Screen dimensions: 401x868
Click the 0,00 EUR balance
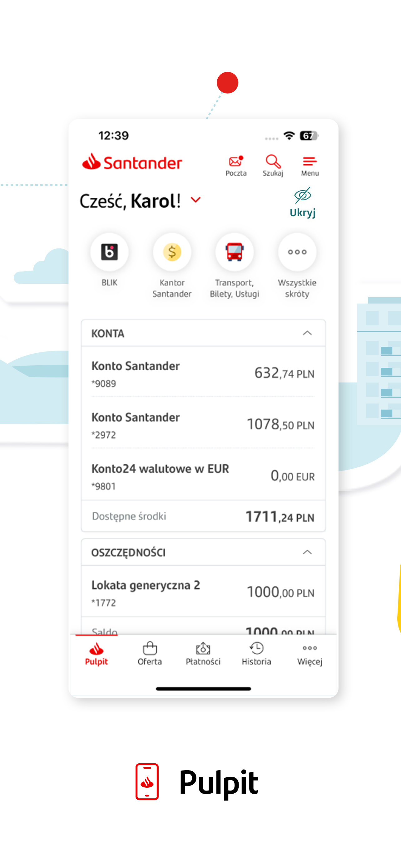tap(293, 476)
